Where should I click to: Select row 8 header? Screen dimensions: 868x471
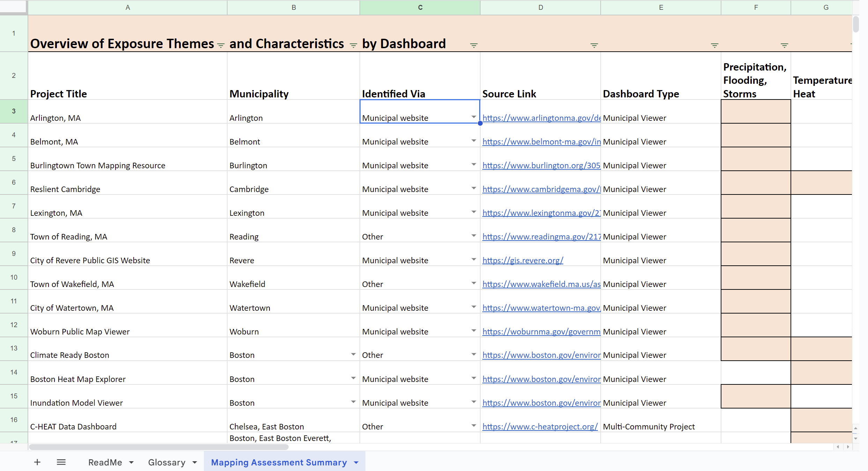pyautogui.click(x=14, y=230)
